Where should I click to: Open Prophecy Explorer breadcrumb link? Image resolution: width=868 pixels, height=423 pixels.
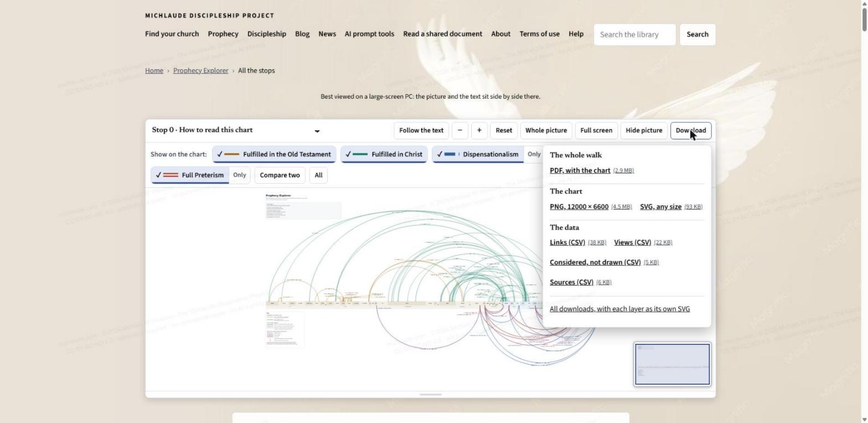[x=200, y=70]
